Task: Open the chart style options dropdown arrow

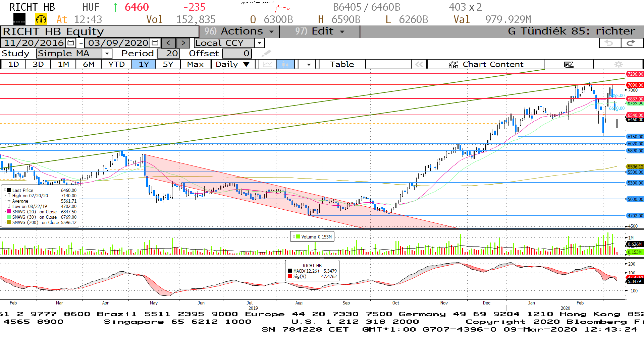Action: (309, 64)
